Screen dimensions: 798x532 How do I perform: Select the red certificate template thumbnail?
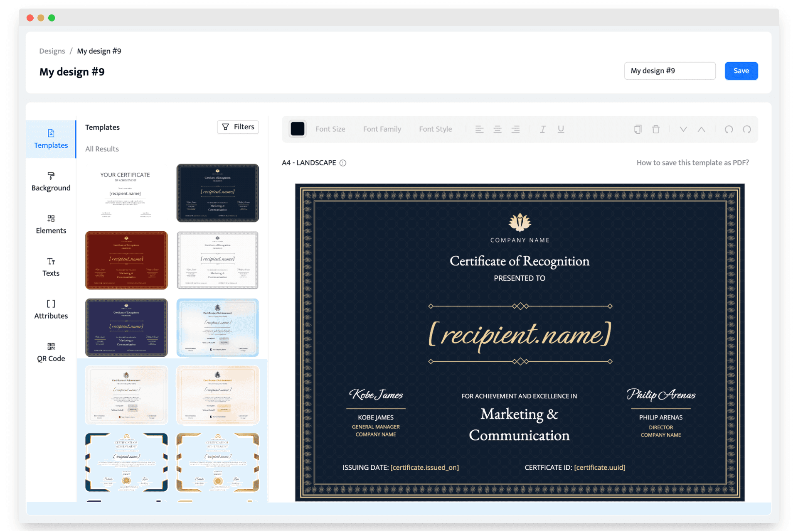point(126,260)
